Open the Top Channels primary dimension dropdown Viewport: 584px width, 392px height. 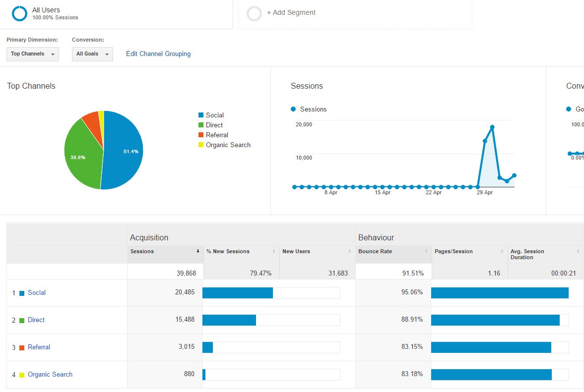pyautogui.click(x=33, y=54)
